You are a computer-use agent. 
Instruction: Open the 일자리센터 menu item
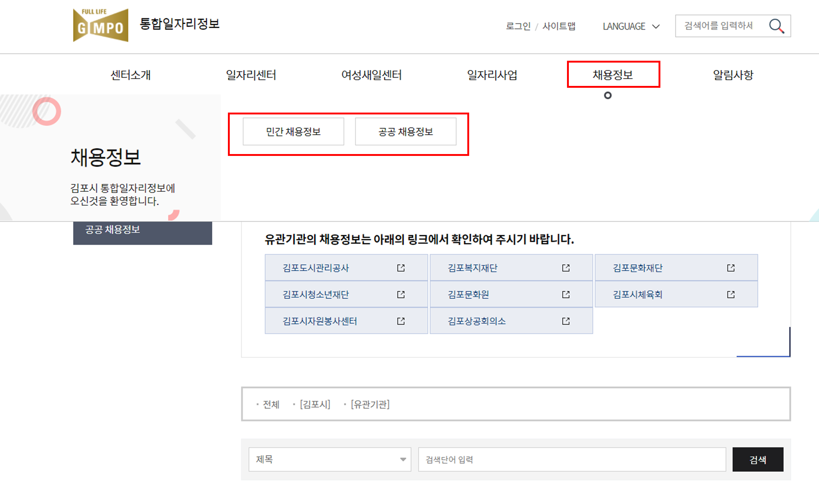[251, 75]
